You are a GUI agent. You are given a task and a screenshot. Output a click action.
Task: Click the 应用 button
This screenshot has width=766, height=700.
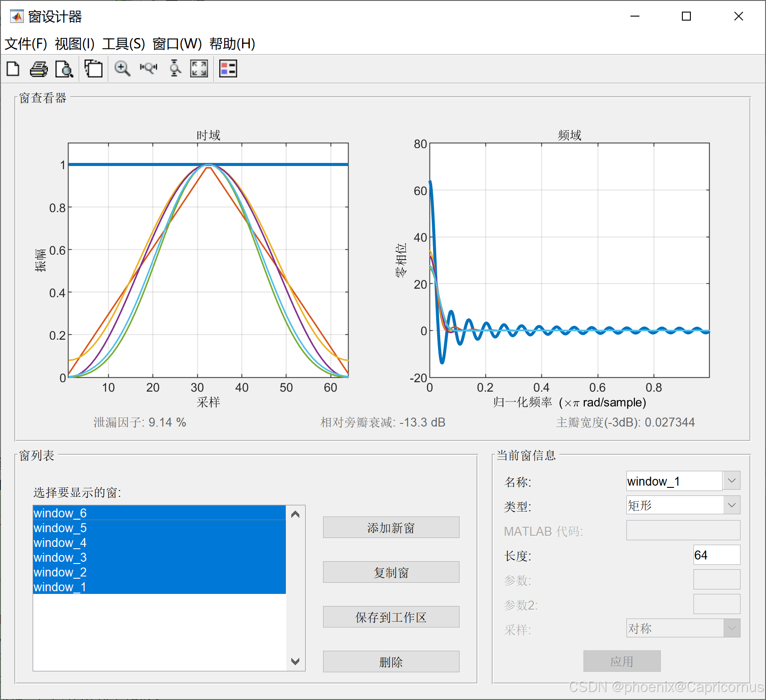tap(622, 662)
